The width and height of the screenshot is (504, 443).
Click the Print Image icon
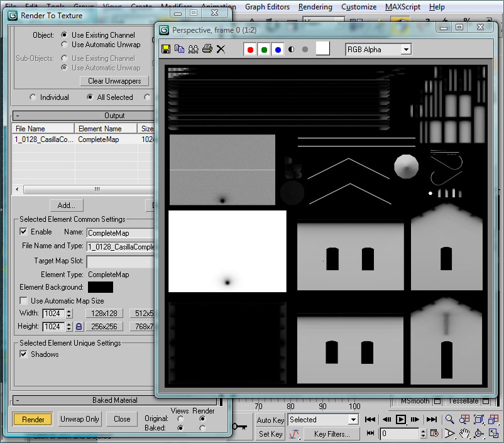[x=207, y=49]
